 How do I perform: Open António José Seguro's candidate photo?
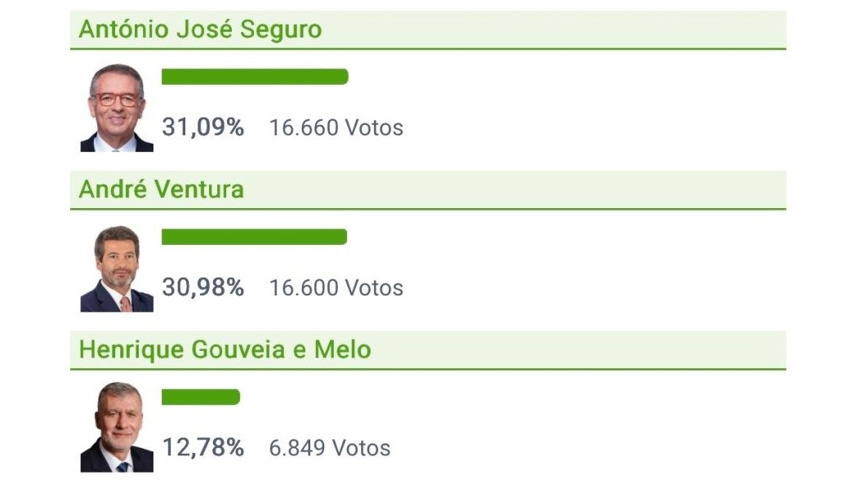(x=117, y=108)
